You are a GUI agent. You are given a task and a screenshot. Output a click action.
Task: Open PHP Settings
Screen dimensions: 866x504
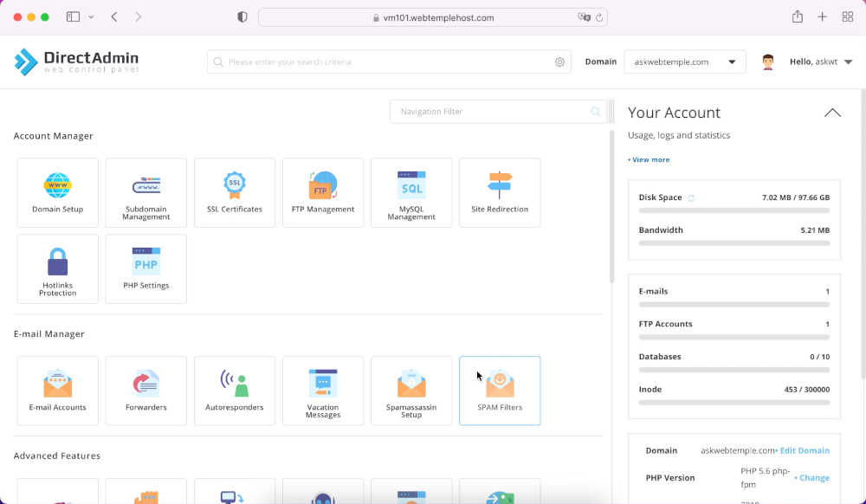point(145,268)
